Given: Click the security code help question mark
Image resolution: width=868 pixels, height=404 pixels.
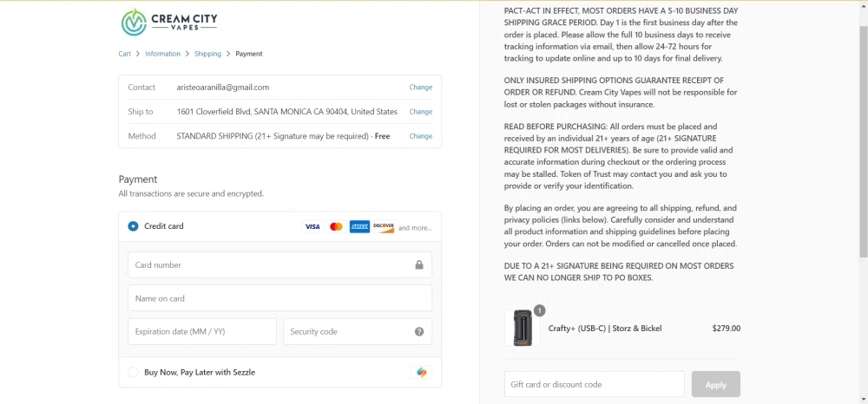Looking at the screenshot, I should pos(419,332).
